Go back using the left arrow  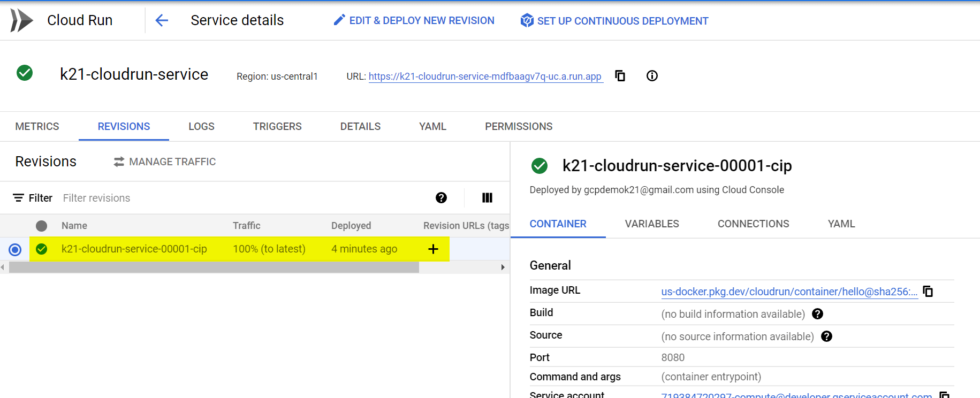(x=162, y=20)
